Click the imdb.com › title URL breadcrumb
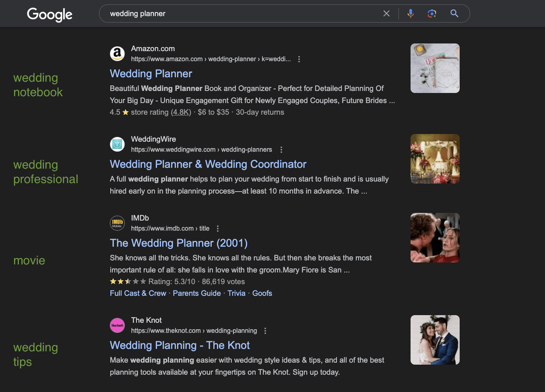This screenshot has height=392, width=545. (x=170, y=229)
